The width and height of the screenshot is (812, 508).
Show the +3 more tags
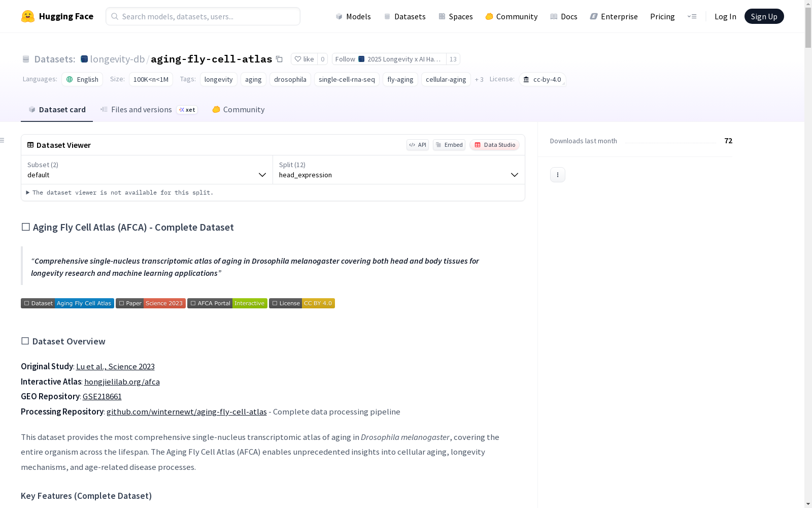coord(479,79)
